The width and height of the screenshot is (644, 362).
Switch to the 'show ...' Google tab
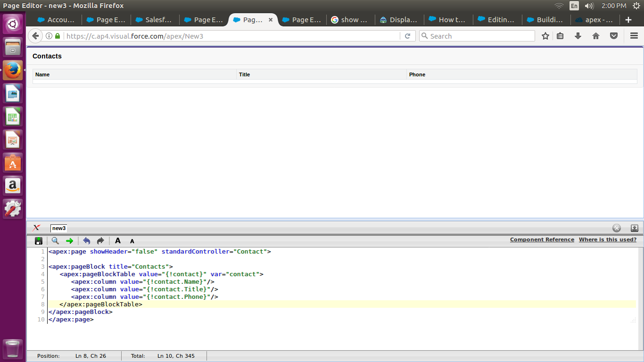[349, 20]
